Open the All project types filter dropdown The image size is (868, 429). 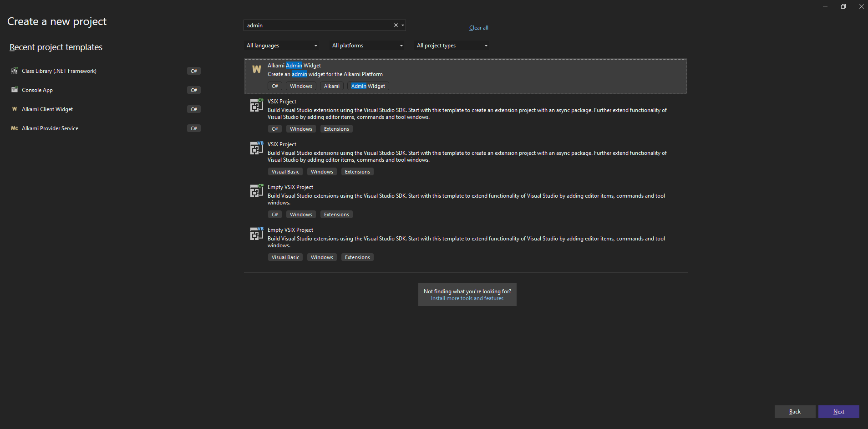(x=452, y=46)
